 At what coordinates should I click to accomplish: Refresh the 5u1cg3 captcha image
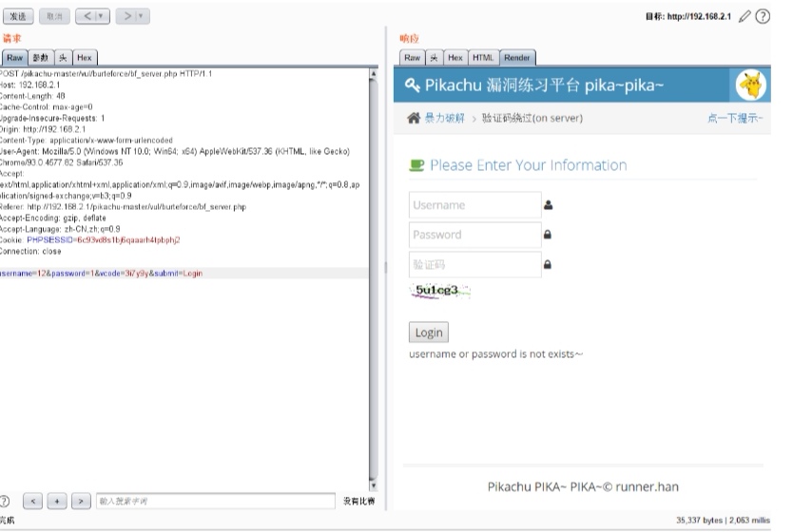point(439,291)
